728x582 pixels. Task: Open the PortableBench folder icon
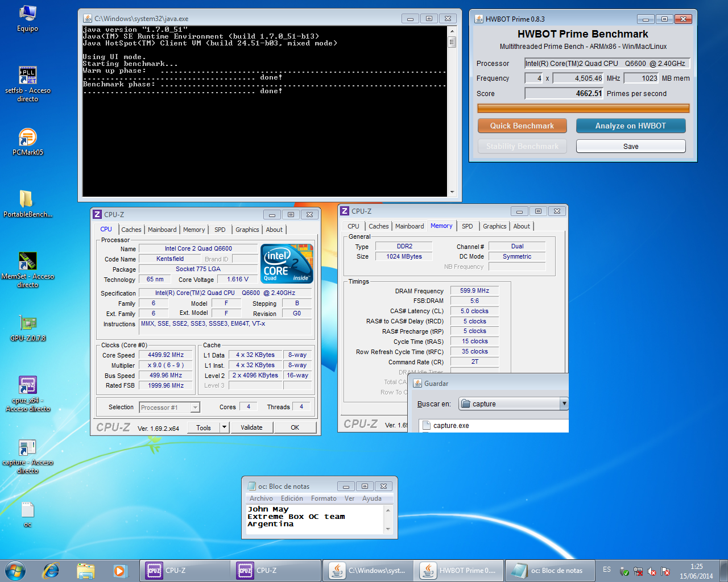click(27, 199)
